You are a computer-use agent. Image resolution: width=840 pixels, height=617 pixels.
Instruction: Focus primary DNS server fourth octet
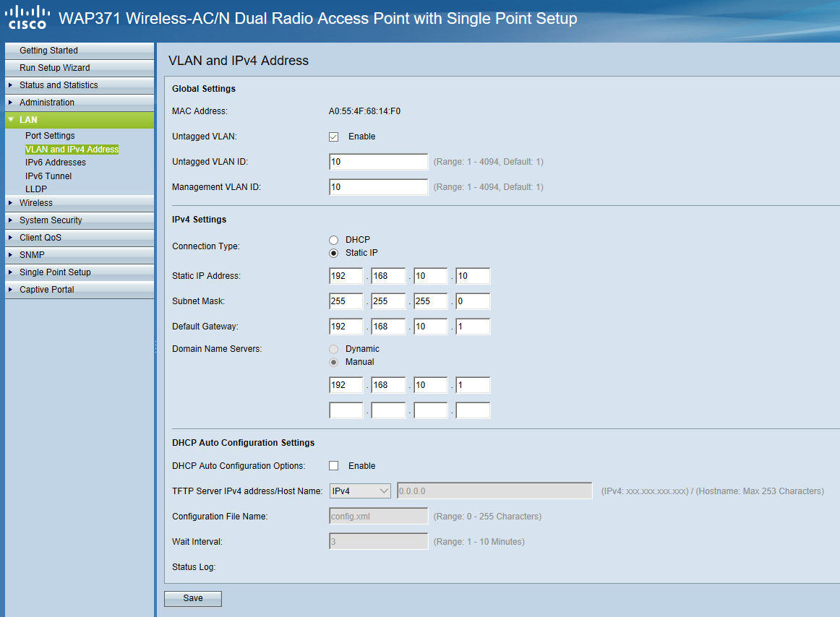click(473, 385)
